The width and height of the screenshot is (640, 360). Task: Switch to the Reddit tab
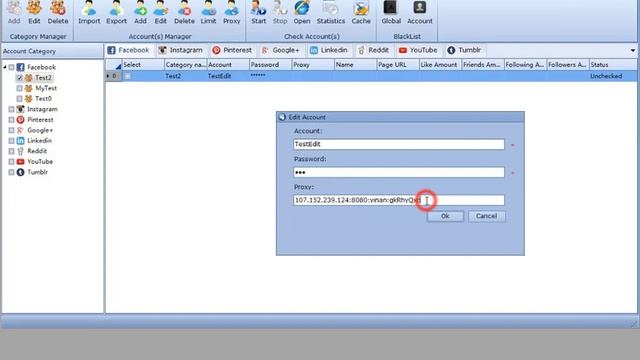click(x=373, y=50)
